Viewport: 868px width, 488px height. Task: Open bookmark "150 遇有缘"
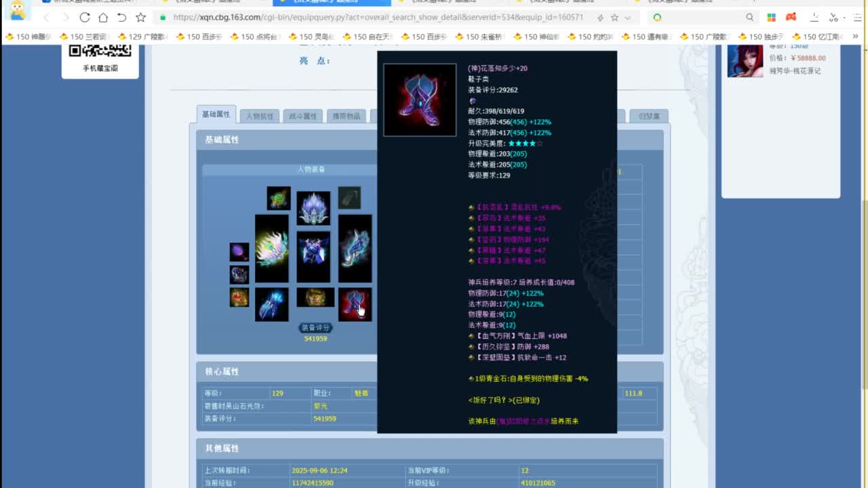click(646, 37)
